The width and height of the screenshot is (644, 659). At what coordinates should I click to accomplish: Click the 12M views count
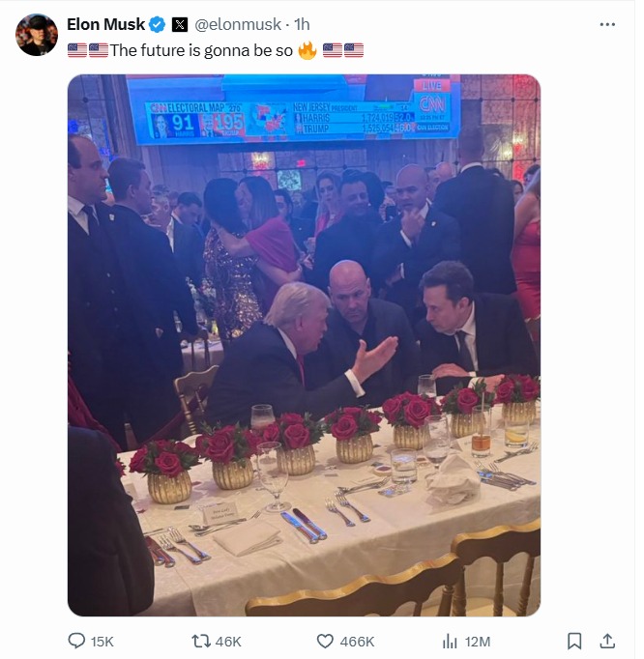click(x=478, y=642)
